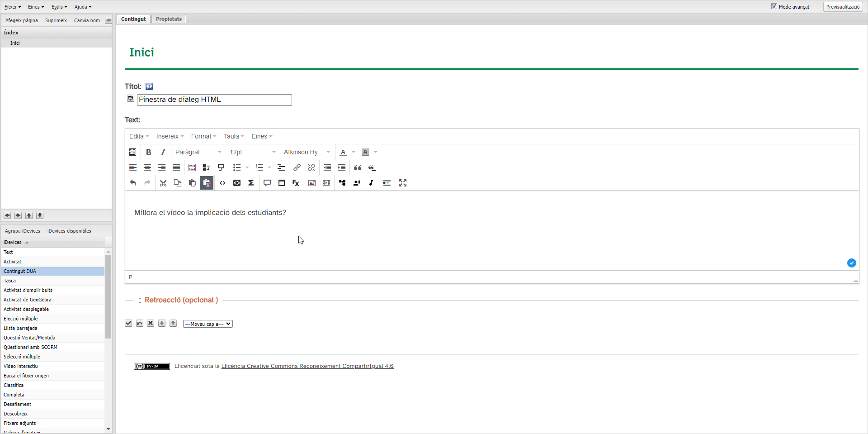Viewport: 868px width, 434px height.
Task: Toggle fullscreen editing mode
Action: click(x=403, y=183)
